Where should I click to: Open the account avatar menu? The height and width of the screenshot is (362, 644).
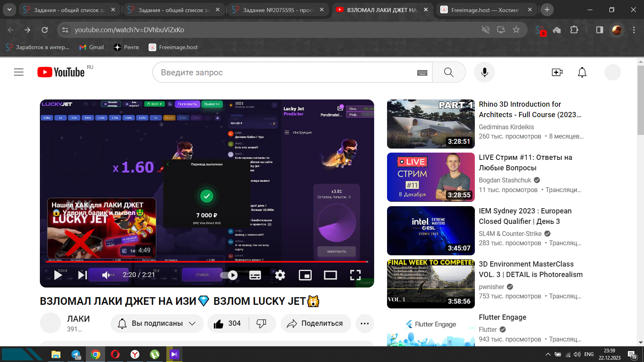(x=613, y=72)
